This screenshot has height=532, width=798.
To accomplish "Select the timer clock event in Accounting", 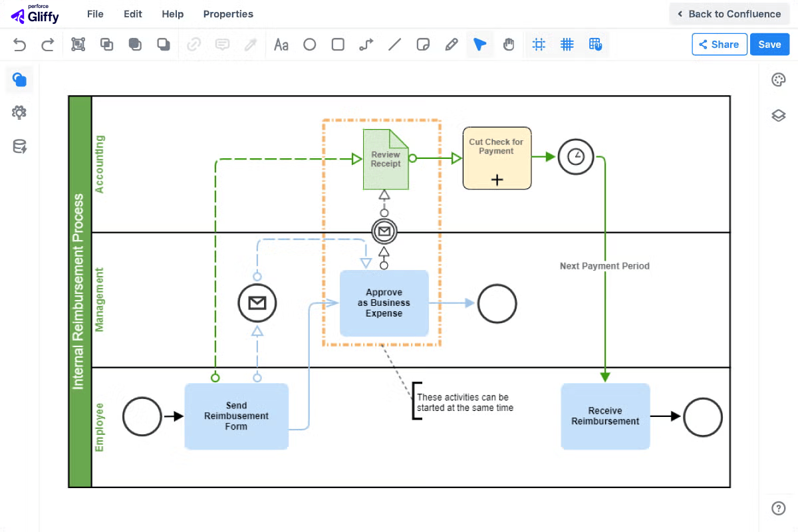I will point(576,157).
